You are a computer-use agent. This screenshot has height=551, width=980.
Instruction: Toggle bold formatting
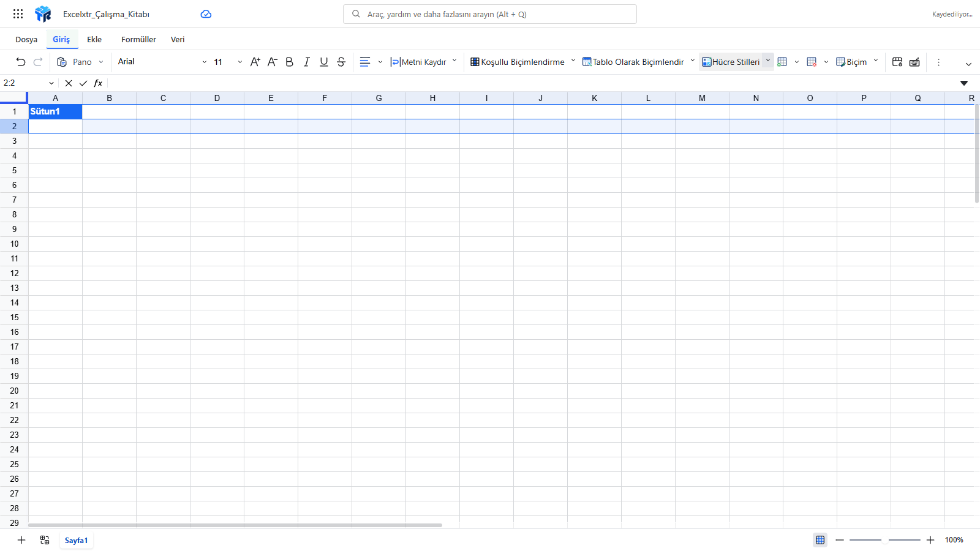(290, 62)
